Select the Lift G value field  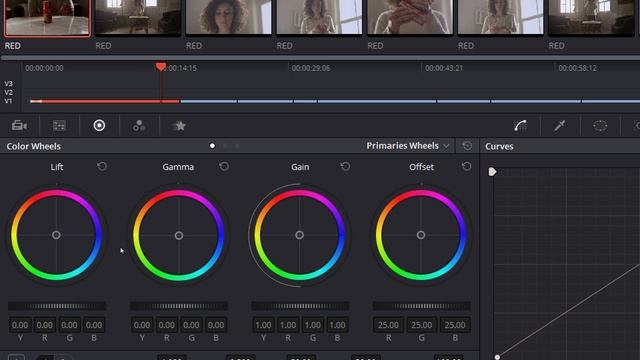point(69,325)
